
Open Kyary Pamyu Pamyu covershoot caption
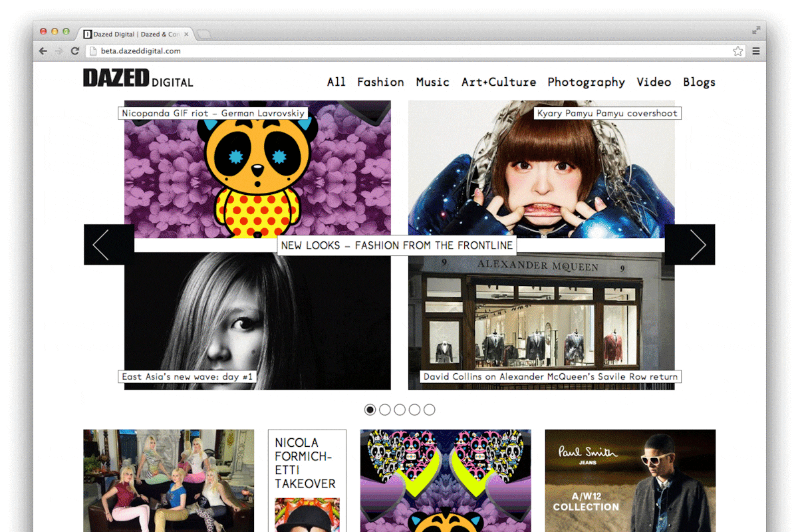(608, 113)
